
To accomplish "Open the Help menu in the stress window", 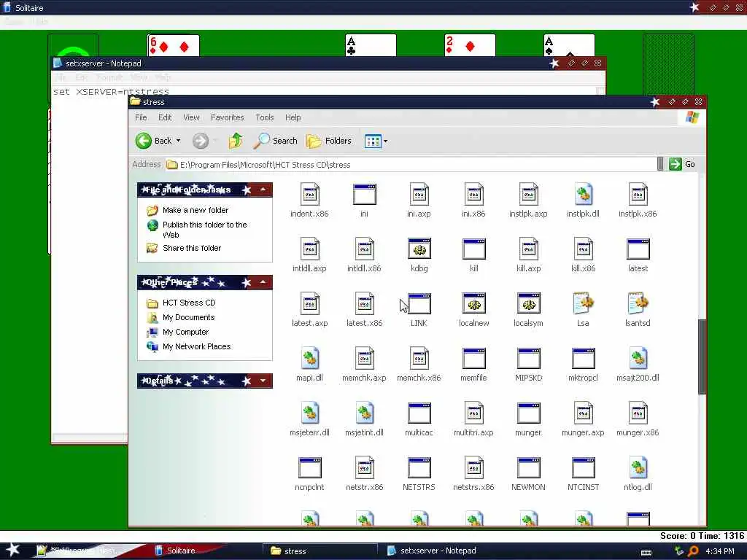I will coord(293,117).
